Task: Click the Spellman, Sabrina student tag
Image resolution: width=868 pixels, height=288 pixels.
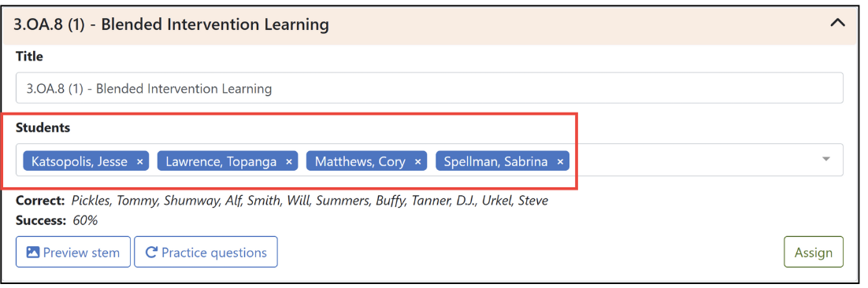Action: click(495, 161)
